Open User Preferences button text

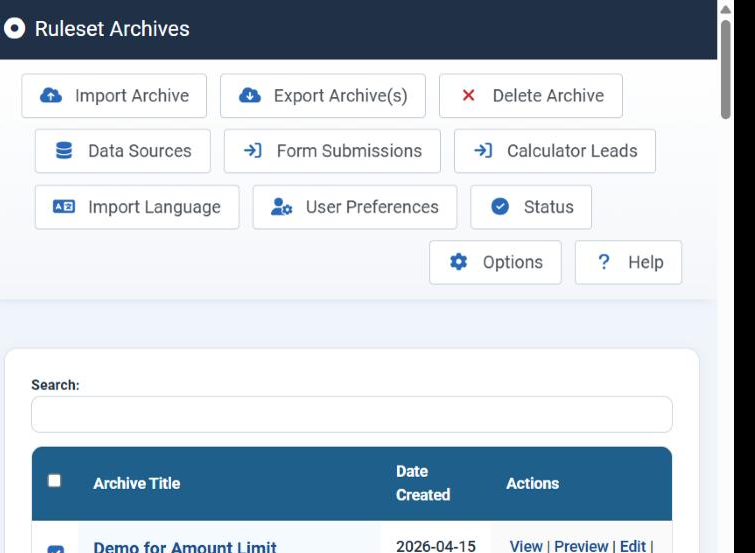point(372,207)
